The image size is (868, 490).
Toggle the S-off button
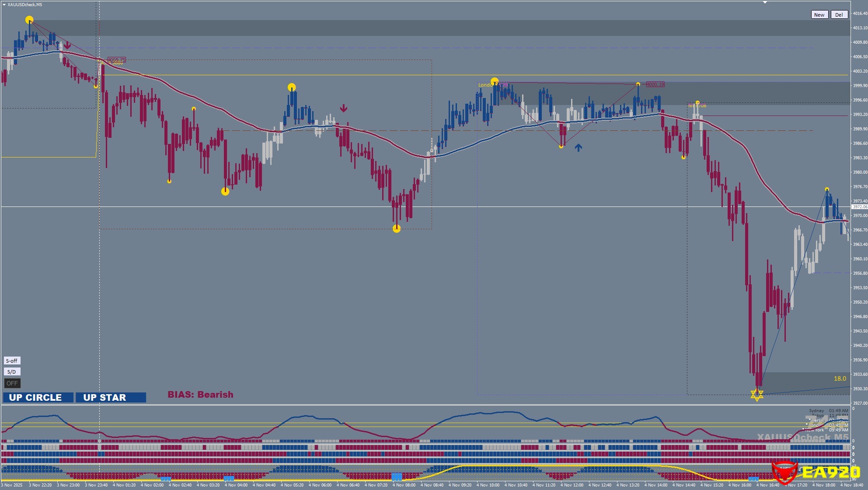point(12,360)
